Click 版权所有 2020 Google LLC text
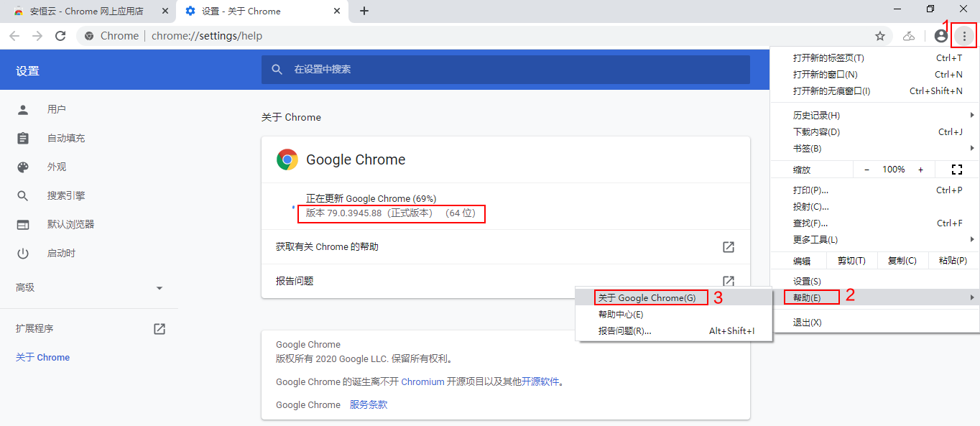This screenshot has width=980, height=426. [x=365, y=358]
